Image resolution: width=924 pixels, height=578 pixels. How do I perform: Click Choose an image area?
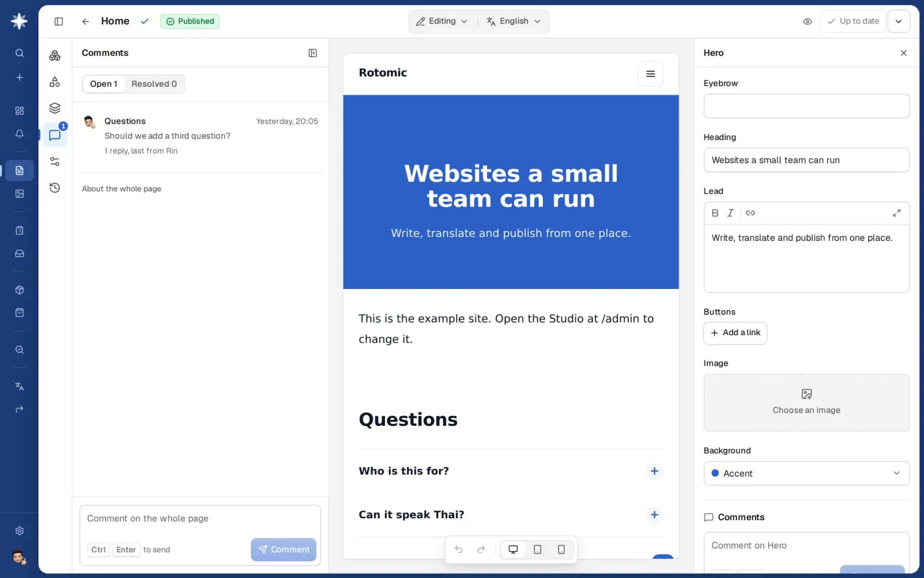(x=807, y=403)
